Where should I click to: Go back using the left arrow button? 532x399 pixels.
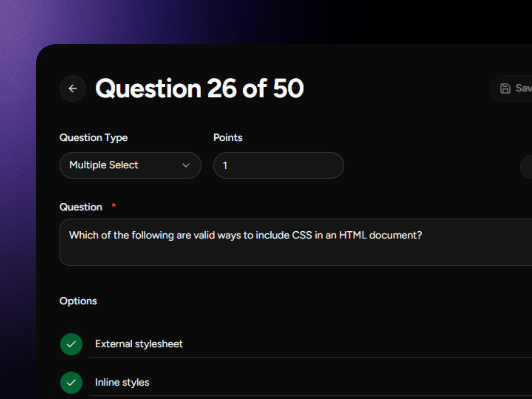coord(73,88)
